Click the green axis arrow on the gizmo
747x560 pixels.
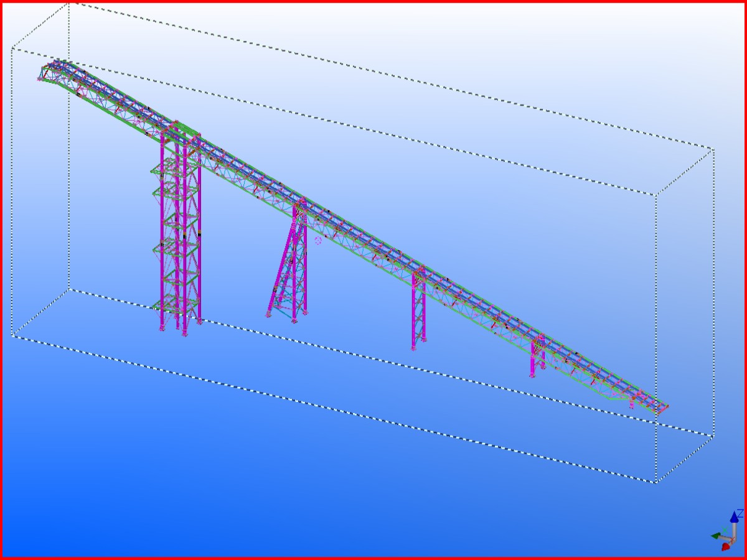click(716, 535)
